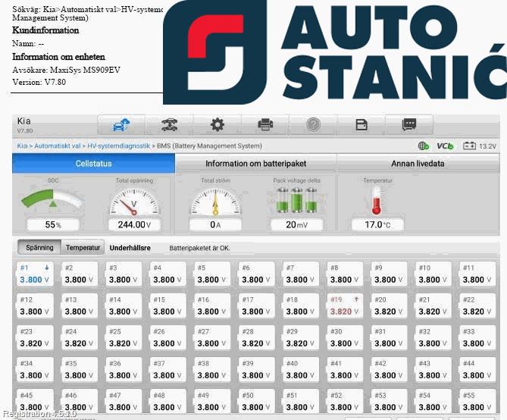Viewport: 507px width, 420px height.
Task: Open settings gear icon in toolbar
Action: tap(218, 124)
